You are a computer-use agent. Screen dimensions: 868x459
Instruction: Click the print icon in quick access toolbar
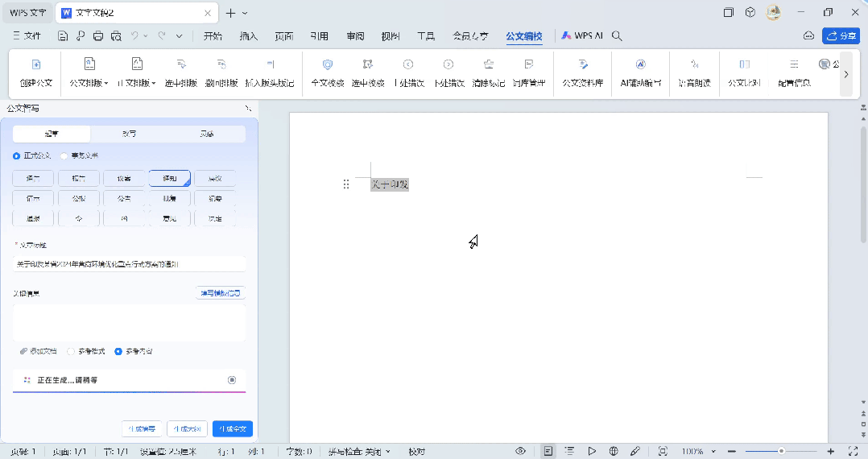tap(98, 36)
